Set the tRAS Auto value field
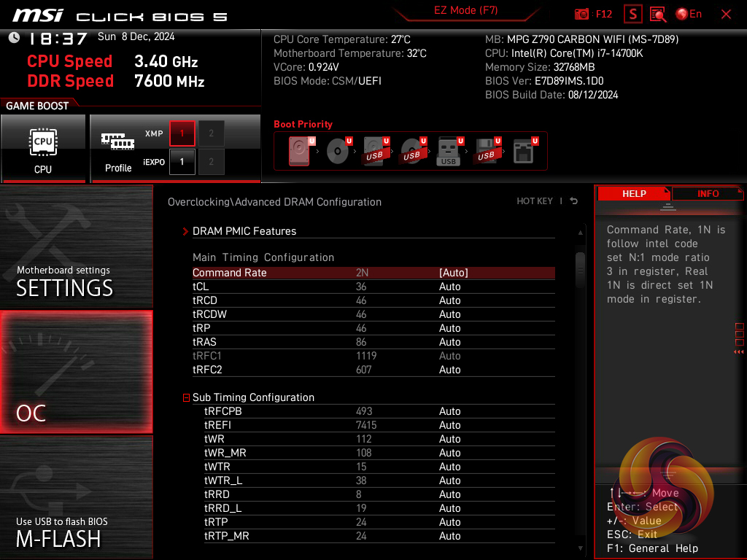Viewport: 747px width, 560px height. pyautogui.click(x=449, y=342)
